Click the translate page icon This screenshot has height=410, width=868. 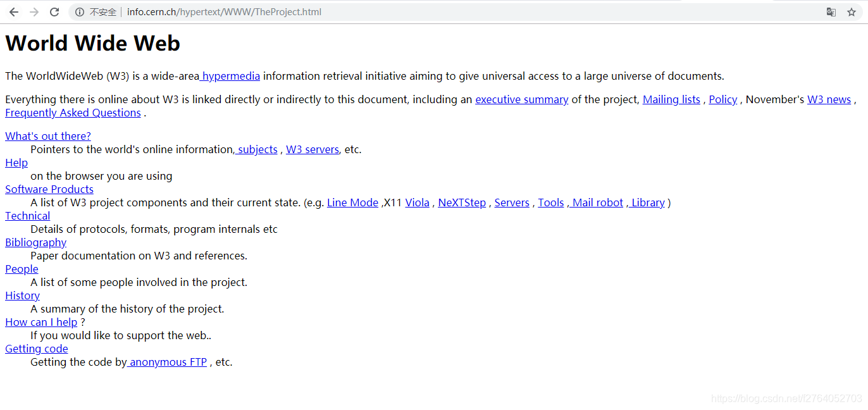[x=831, y=12]
